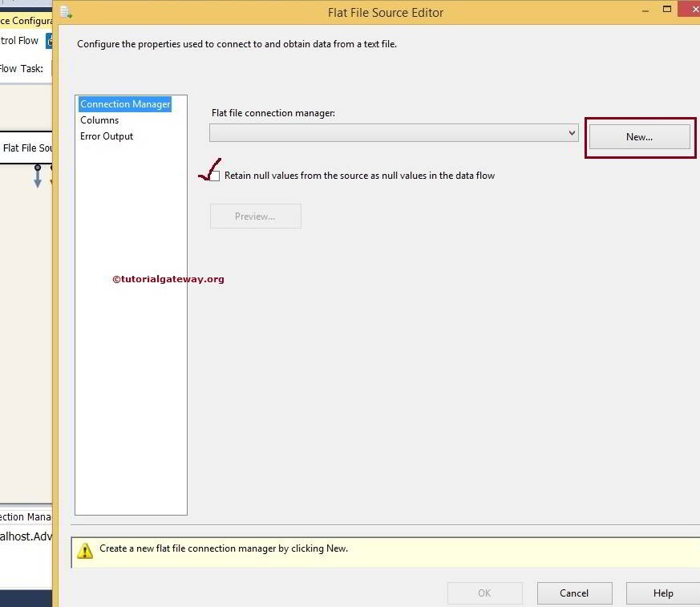Click the icon beside Control Flow label
The height and width of the screenshot is (607, 700).
pyautogui.click(x=51, y=40)
